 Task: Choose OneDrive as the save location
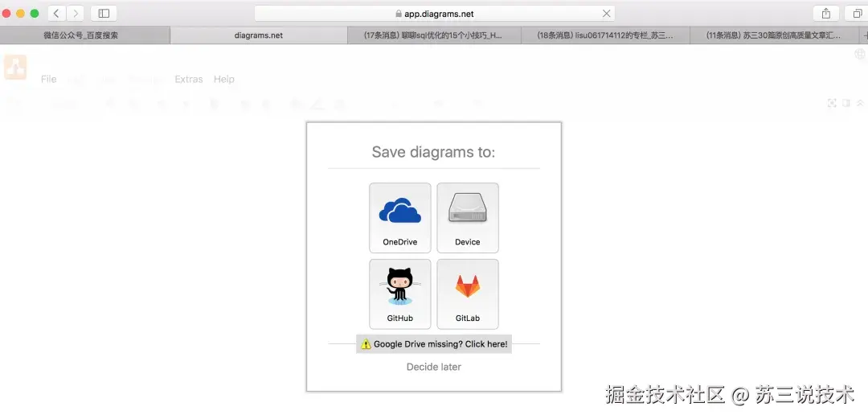[399, 218]
